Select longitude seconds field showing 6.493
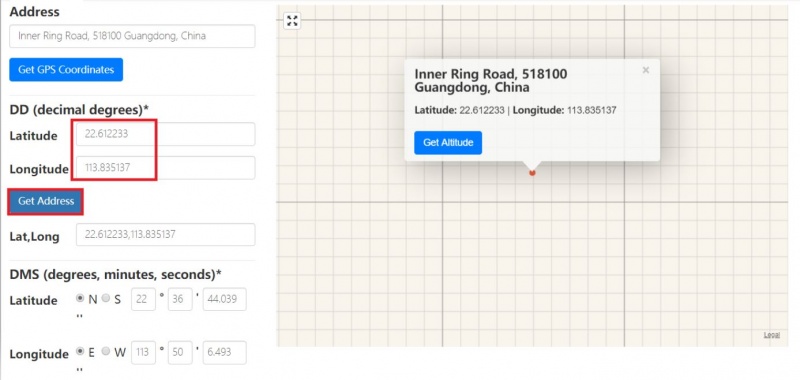This screenshot has height=380, width=800. (x=224, y=353)
